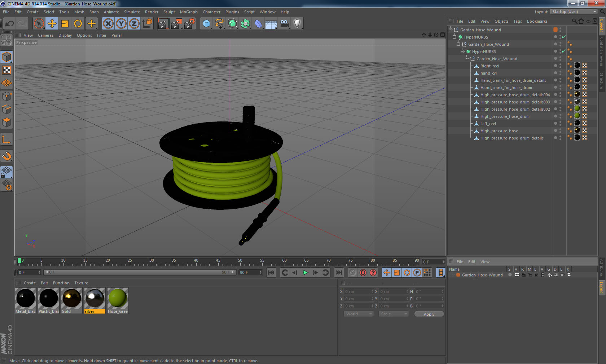The width and height of the screenshot is (606, 364).
Task: Play the animation forward
Action: coord(305,272)
